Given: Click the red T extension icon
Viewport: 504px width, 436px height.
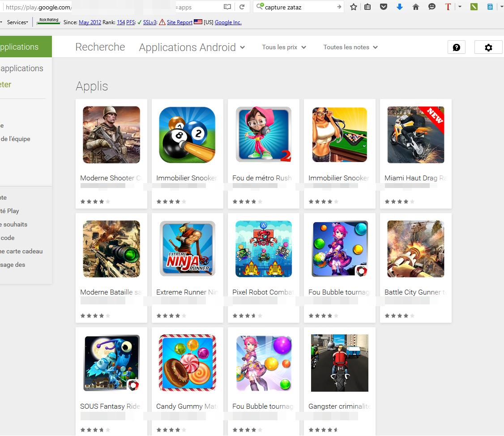Looking at the screenshot, I should click(448, 7).
